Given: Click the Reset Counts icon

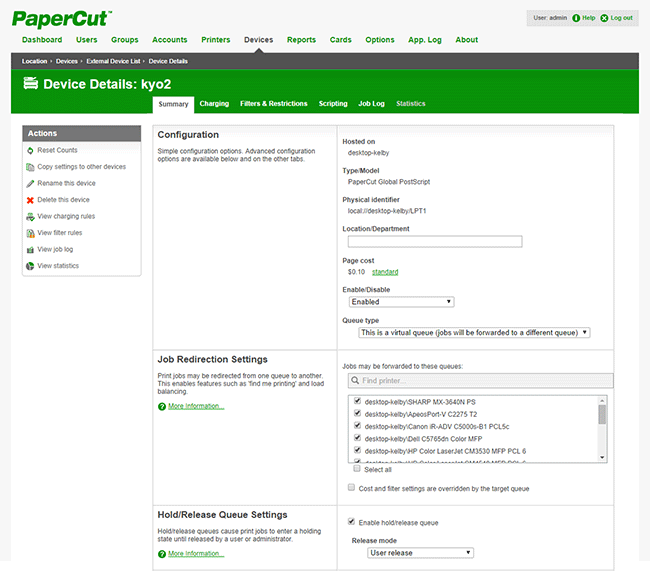Looking at the screenshot, I should pyautogui.click(x=30, y=150).
